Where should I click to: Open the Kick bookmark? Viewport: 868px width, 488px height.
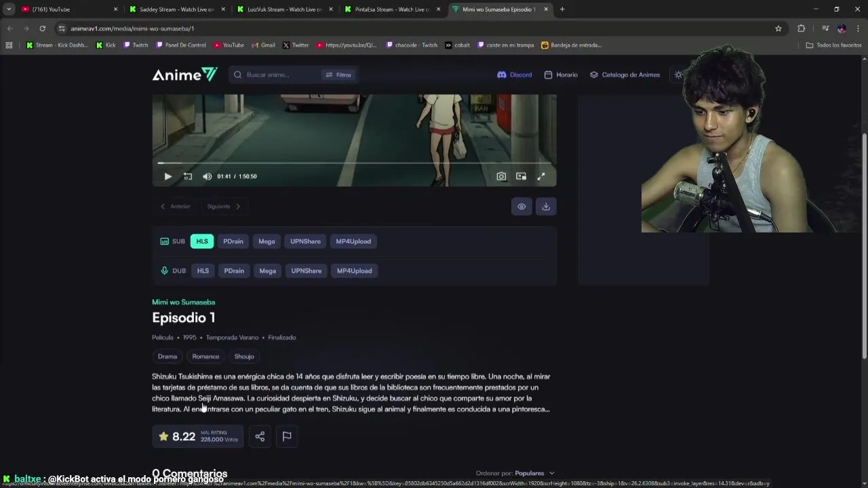[106, 45]
